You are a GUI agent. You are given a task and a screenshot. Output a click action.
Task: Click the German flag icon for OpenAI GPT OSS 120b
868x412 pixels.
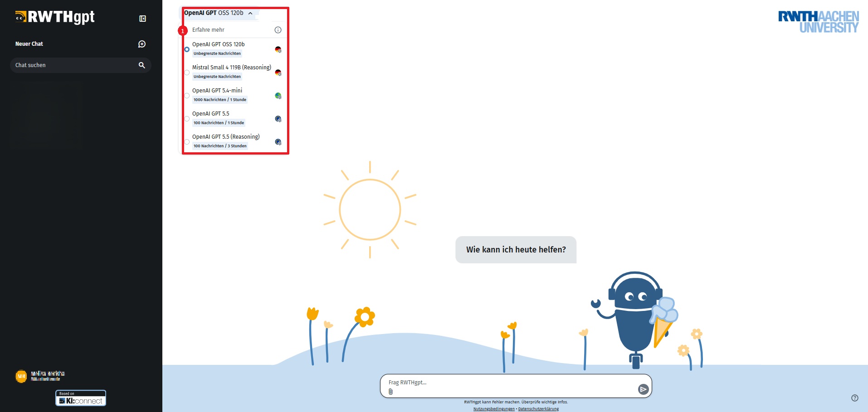click(278, 49)
